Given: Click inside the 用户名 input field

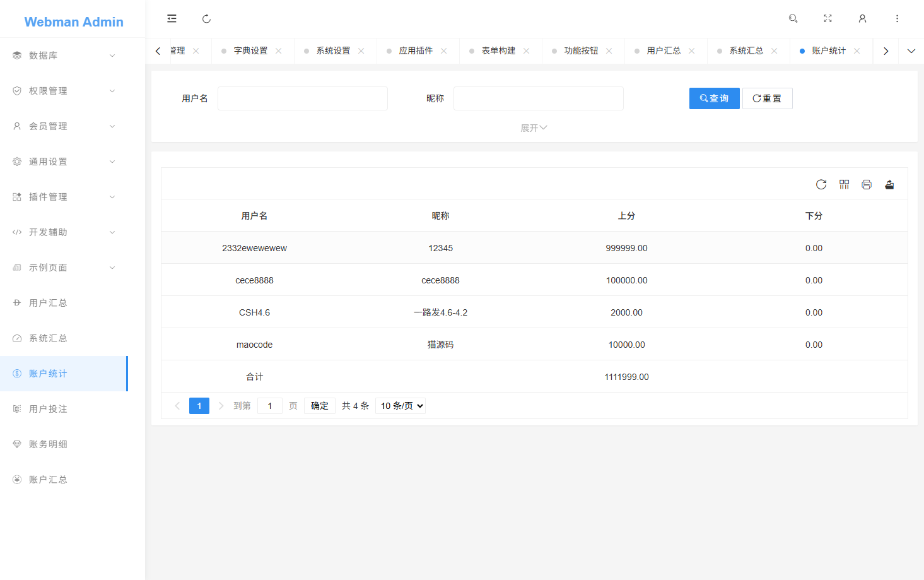Looking at the screenshot, I should coord(302,98).
